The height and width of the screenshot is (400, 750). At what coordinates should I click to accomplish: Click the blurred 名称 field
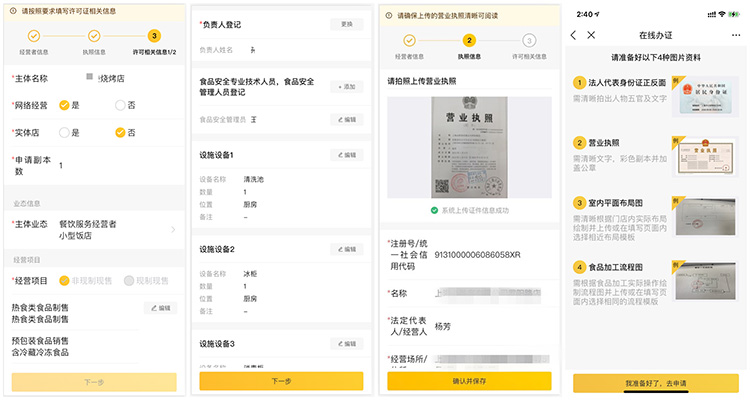487,293
